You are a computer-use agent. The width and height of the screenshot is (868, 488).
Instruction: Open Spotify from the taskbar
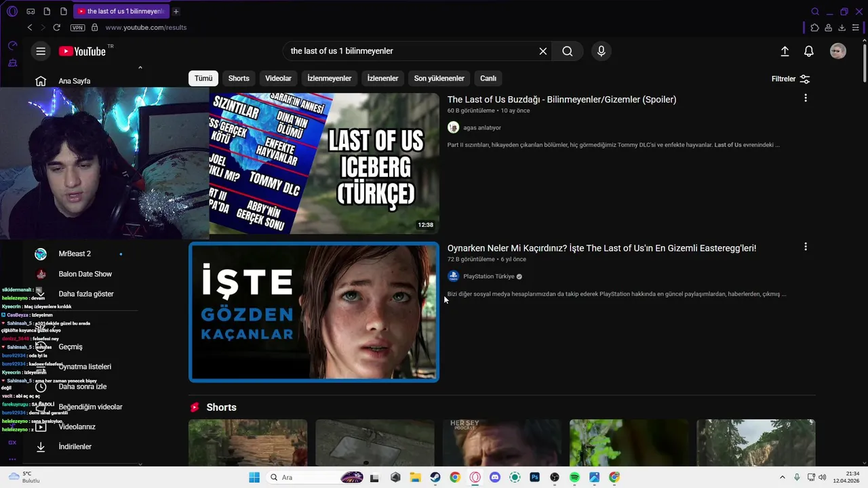574,477
